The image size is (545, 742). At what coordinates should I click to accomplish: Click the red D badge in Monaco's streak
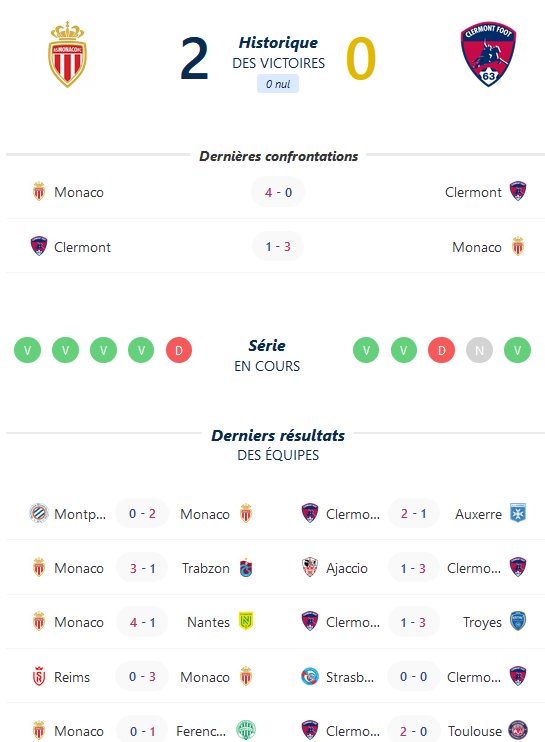coord(179,350)
